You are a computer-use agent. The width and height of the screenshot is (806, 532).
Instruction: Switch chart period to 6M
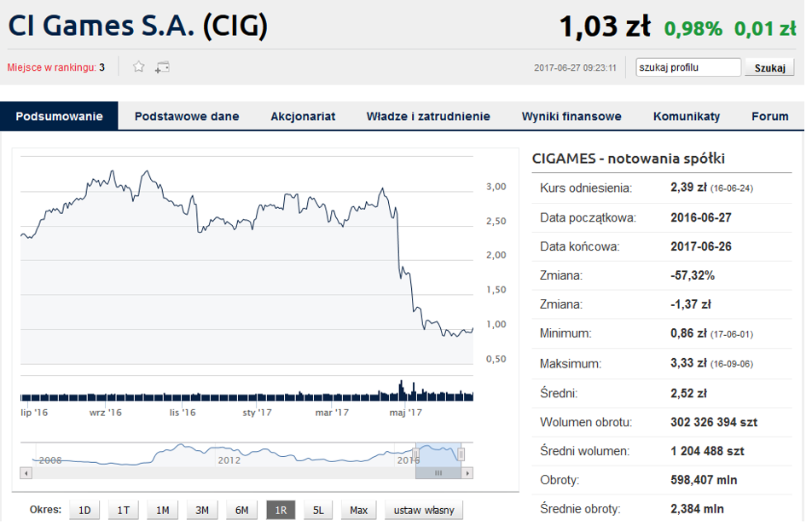[x=242, y=510]
